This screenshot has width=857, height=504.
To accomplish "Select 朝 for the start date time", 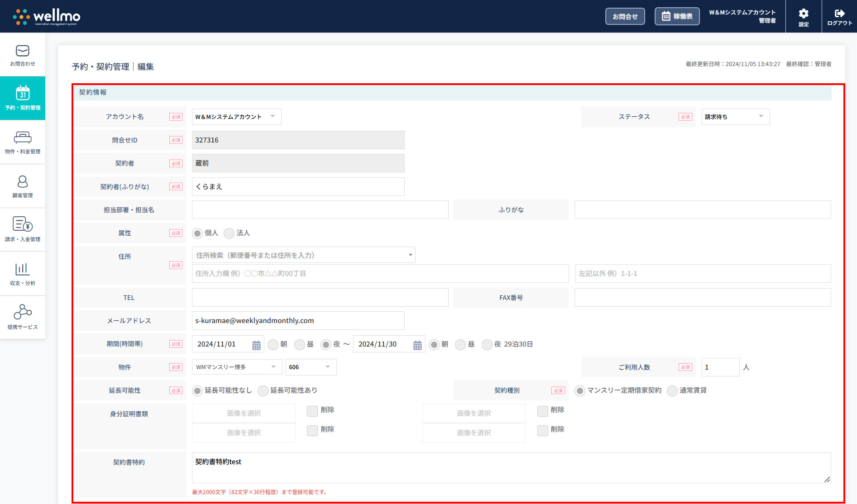I will pos(273,345).
